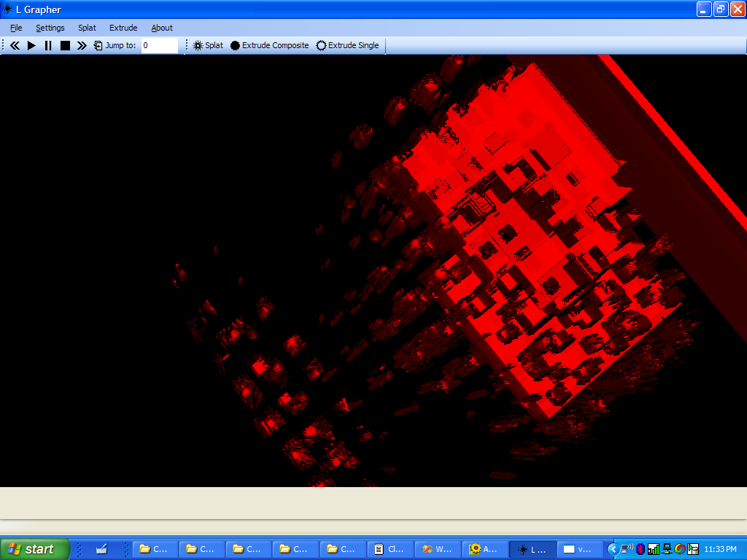
Task: Open the About menu
Action: [162, 28]
